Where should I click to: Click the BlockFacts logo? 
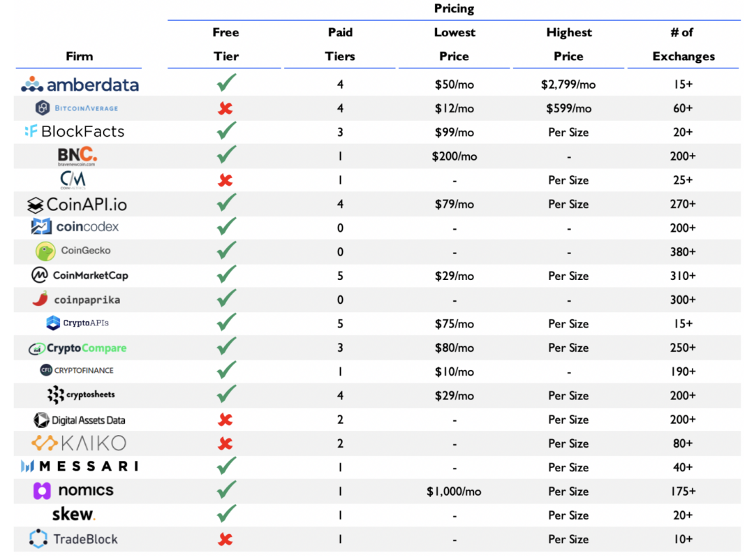74,131
